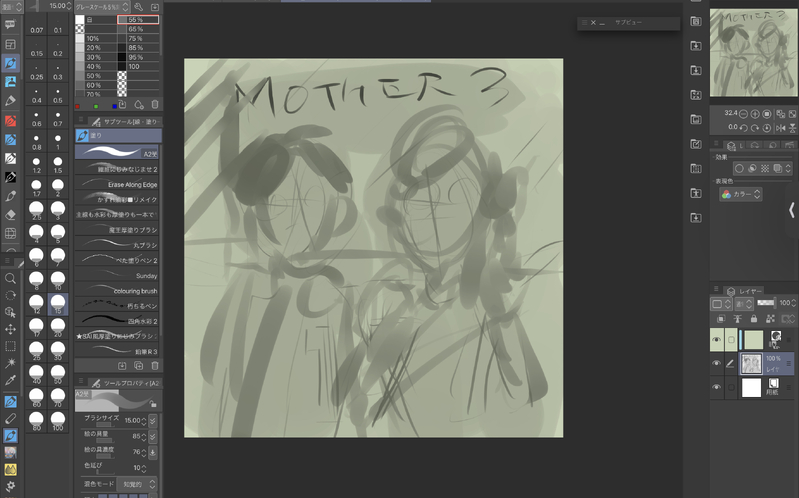The image size is (799, 498).
Task: Adjust 色延び value 10 stepper
Action: (144, 468)
